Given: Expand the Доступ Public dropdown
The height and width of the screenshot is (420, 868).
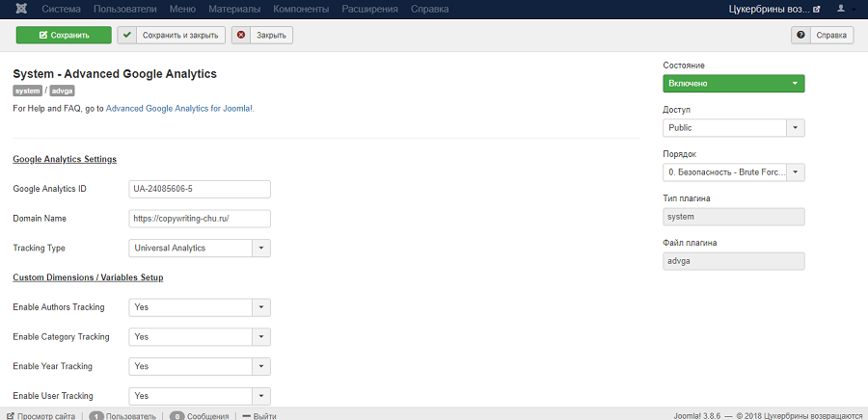Looking at the screenshot, I should tap(733, 127).
